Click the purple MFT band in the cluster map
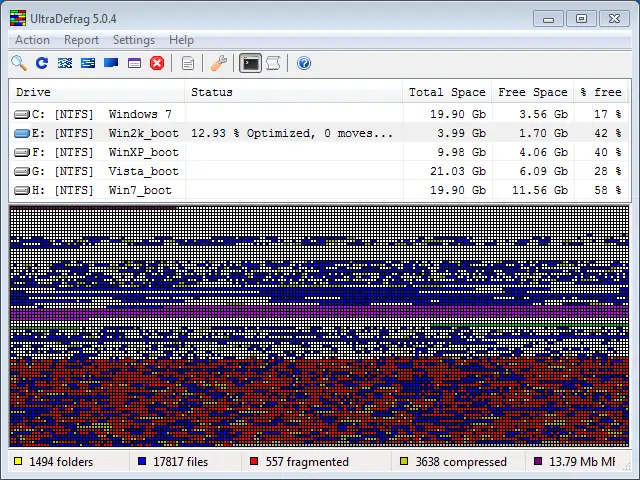The width and height of the screenshot is (640, 480). (319, 313)
